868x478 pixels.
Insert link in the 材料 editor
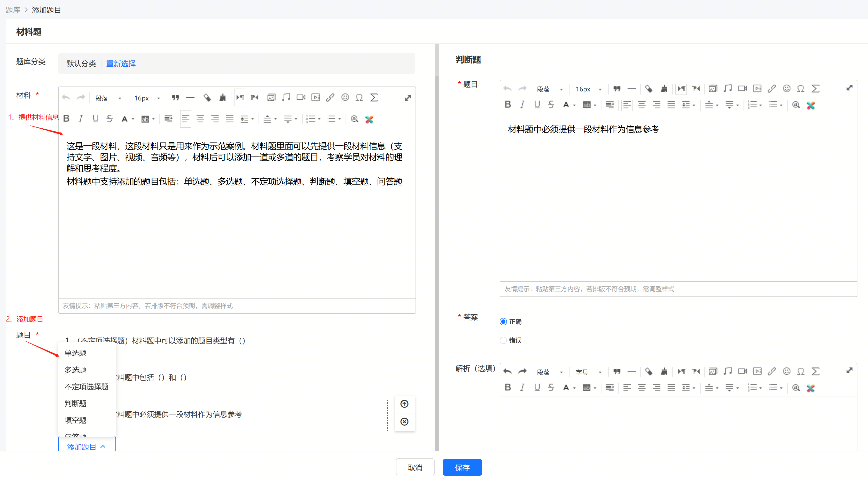click(330, 98)
